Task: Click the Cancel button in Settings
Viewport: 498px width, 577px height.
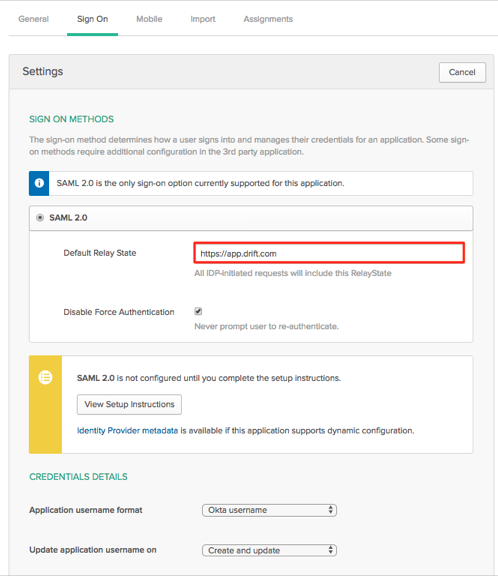Action: pyautogui.click(x=462, y=72)
